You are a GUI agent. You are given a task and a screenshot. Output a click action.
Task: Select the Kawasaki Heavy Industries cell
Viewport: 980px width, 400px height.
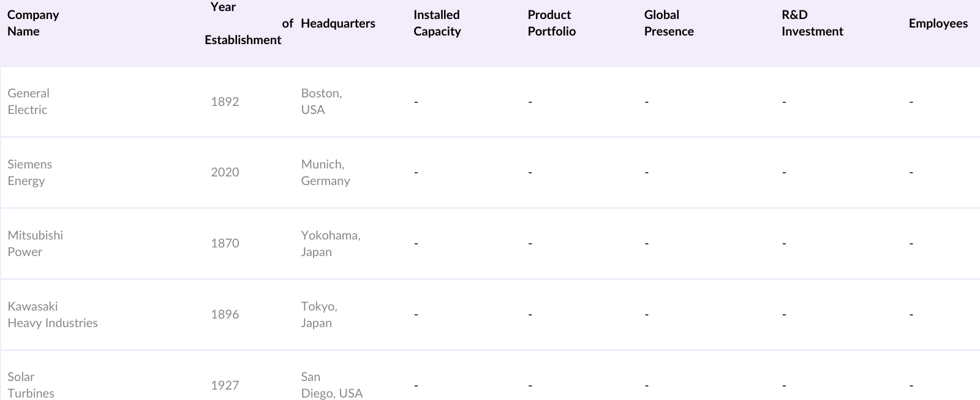53,315
